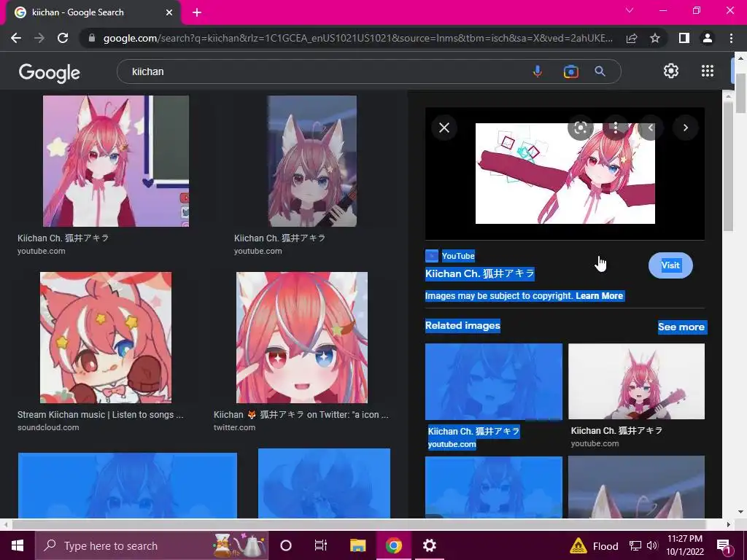Open the Chrome tab search chevron
The width and height of the screenshot is (747, 560).
click(x=630, y=10)
